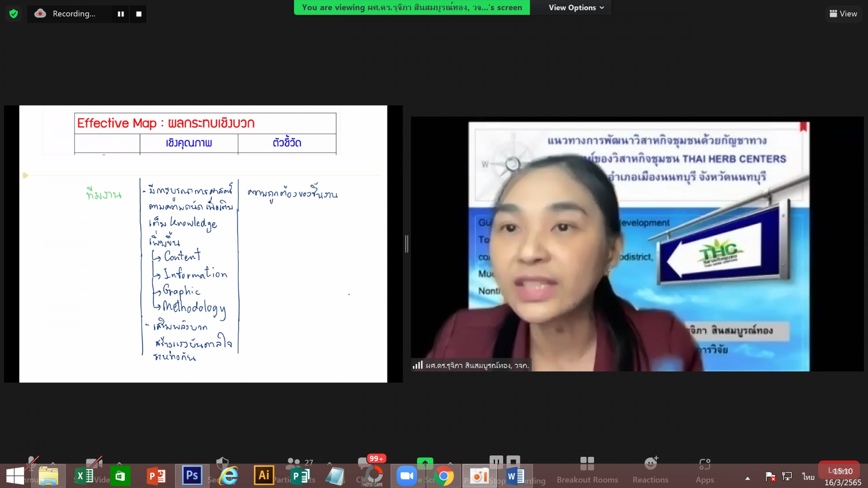Click the network status tray icon
Image resolution: width=868 pixels, height=488 pixels.
pyautogui.click(x=787, y=476)
